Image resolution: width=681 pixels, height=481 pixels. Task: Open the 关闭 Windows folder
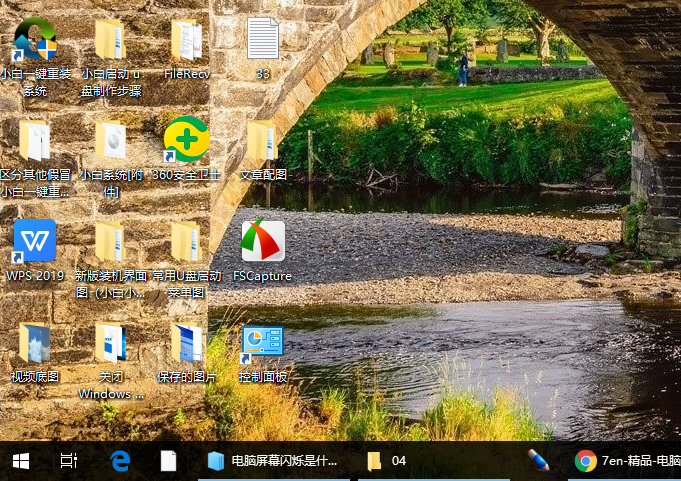(110, 343)
